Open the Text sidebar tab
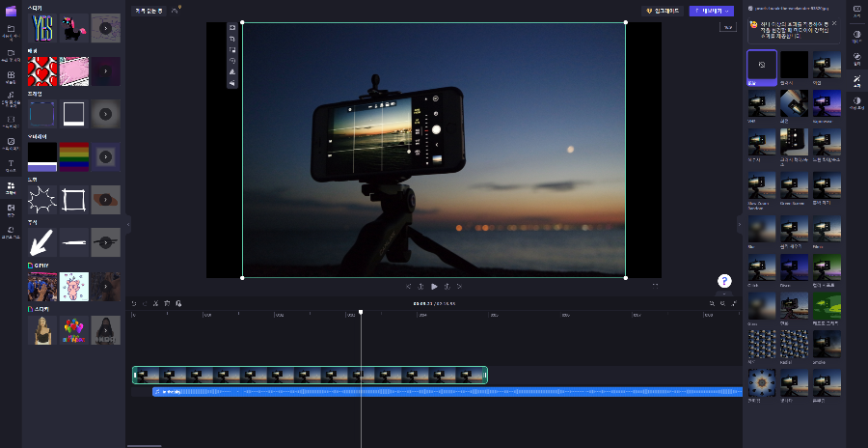Image resolution: width=868 pixels, height=448 pixels. click(11, 166)
